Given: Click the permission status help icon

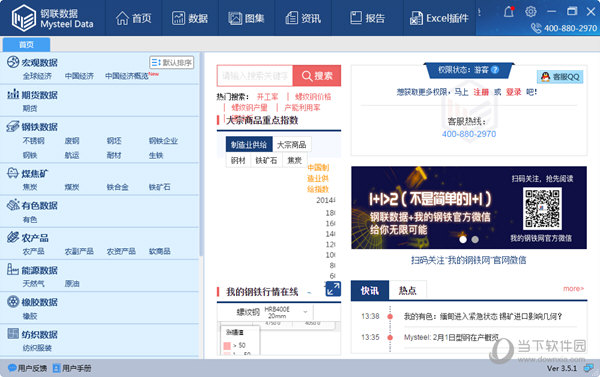Looking at the screenshot, I should pyautogui.click(x=495, y=70).
